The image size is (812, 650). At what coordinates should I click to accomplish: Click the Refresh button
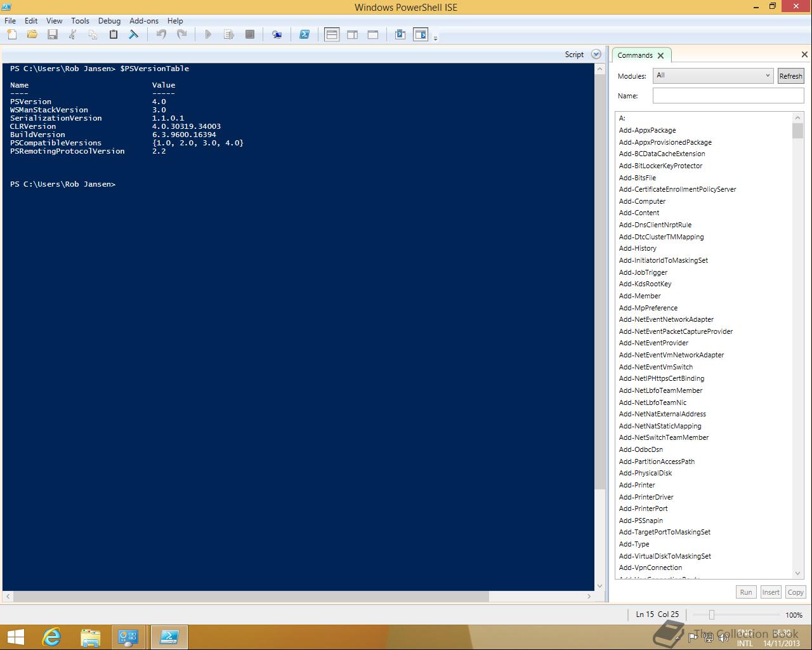(790, 76)
